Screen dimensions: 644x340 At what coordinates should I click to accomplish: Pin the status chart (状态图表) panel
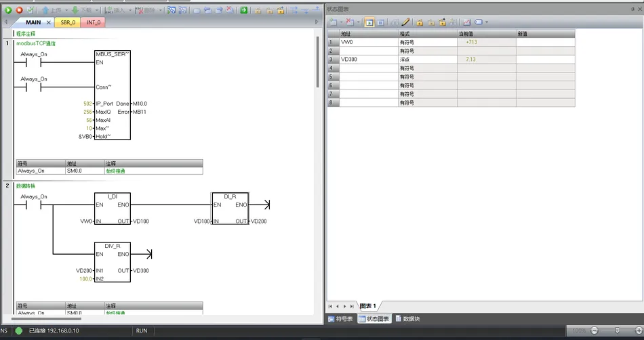632,9
